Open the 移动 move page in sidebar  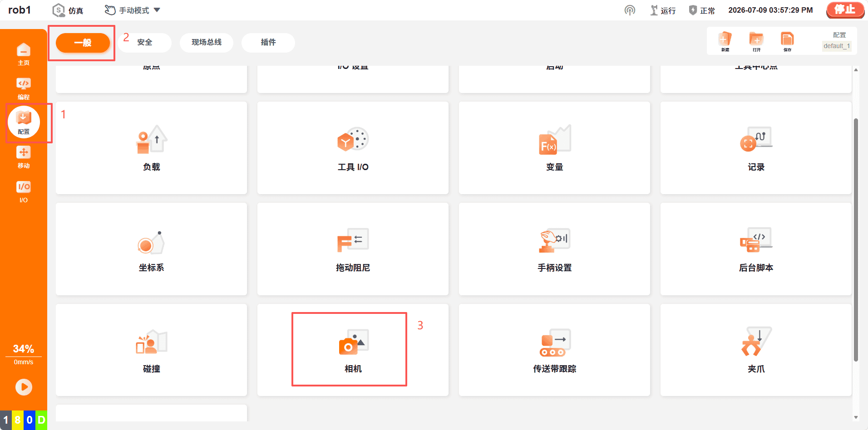click(x=24, y=157)
